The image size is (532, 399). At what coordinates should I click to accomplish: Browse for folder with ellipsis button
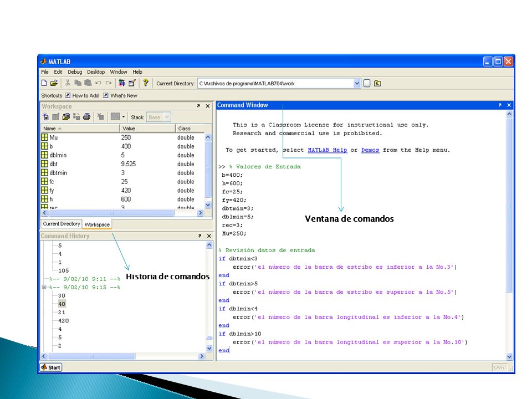tap(367, 84)
